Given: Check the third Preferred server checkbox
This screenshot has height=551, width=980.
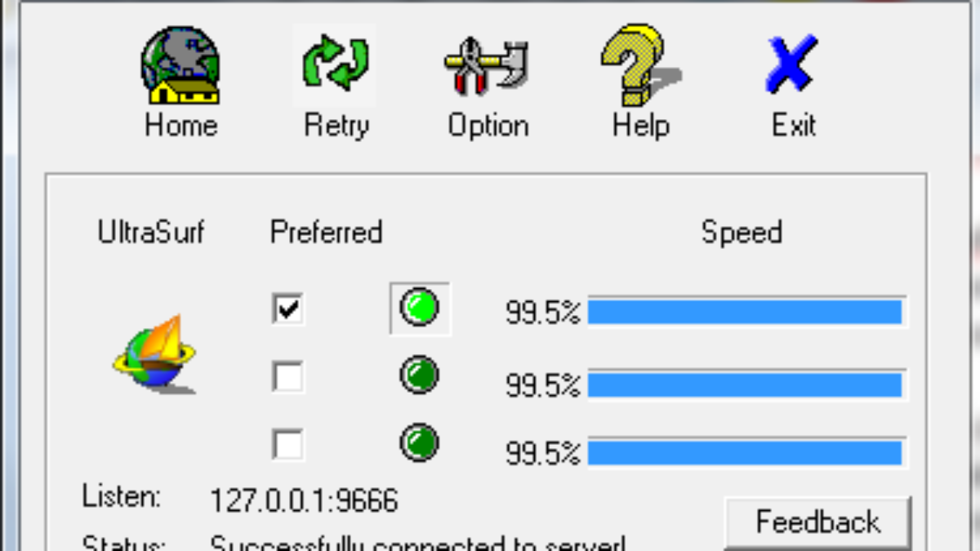Looking at the screenshot, I should pyautogui.click(x=288, y=445).
